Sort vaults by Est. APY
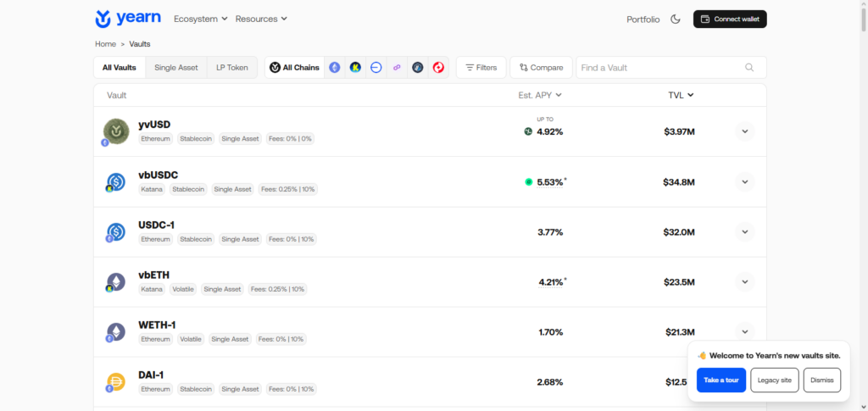This screenshot has width=868, height=411. 540,95
